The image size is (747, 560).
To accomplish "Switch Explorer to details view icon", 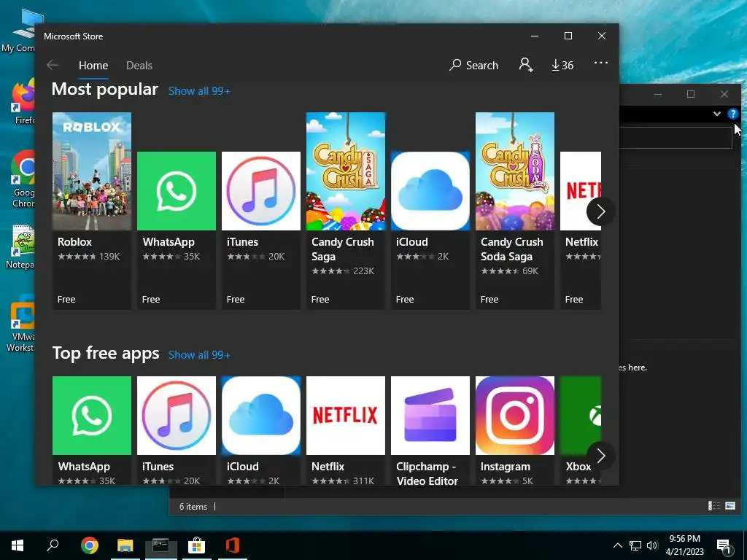I will [x=713, y=506].
